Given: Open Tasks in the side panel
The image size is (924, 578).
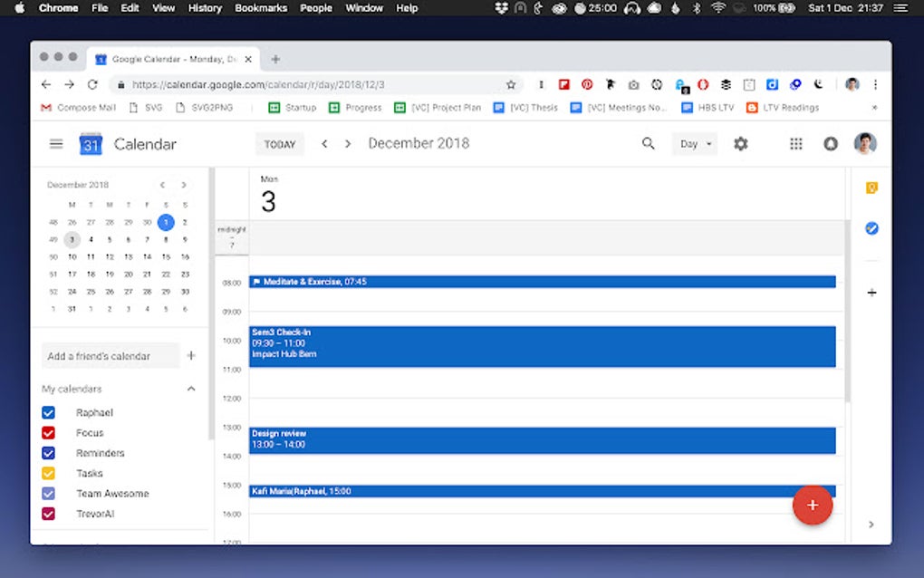Looking at the screenshot, I should click(x=871, y=228).
